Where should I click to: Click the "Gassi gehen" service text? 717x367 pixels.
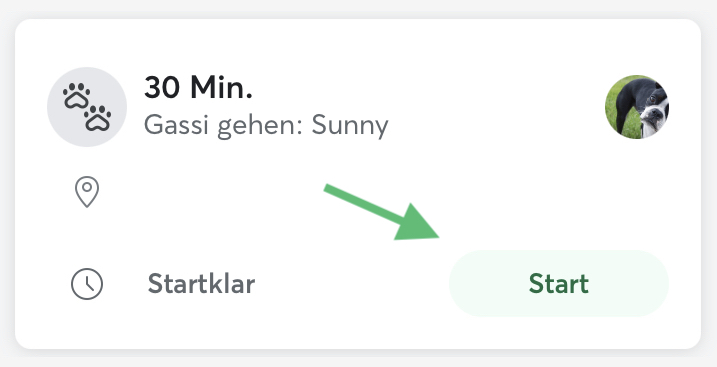coord(221,126)
